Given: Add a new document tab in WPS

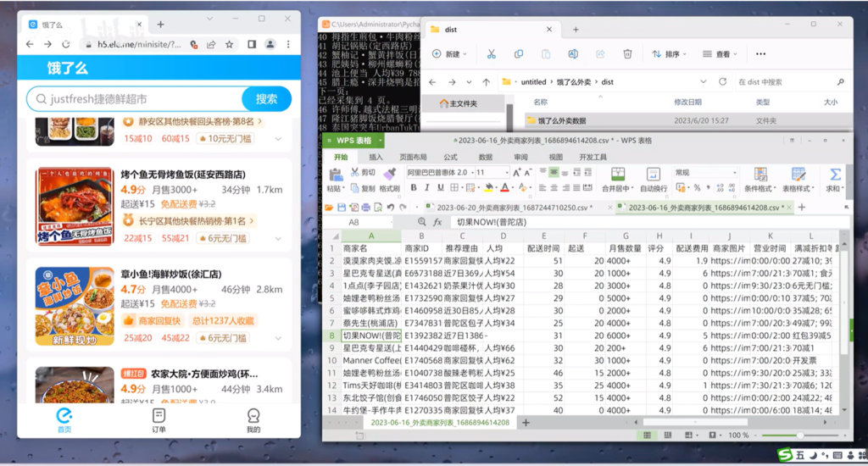Looking at the screenshot, I should 802,208.
